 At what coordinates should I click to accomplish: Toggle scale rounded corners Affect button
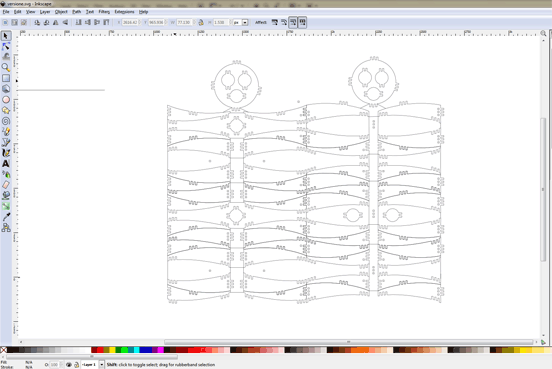pyautogui.click(x=284, y=23)
